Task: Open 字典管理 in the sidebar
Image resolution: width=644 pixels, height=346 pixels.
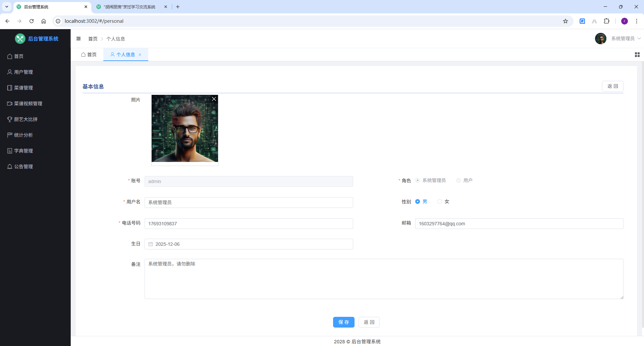Action: coord(35,151)
